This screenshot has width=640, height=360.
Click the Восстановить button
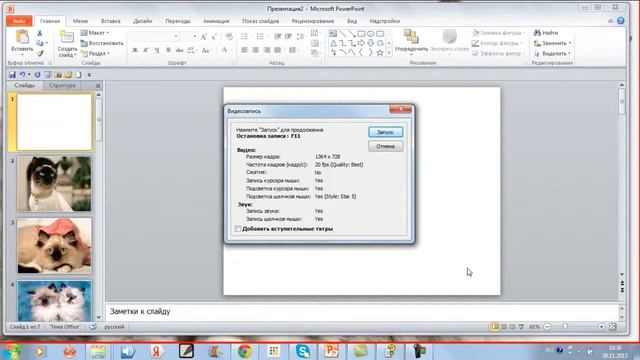[x=102, y=43]
